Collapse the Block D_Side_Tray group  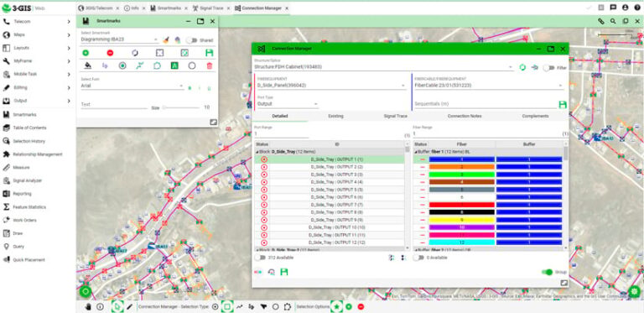(257, 152)
